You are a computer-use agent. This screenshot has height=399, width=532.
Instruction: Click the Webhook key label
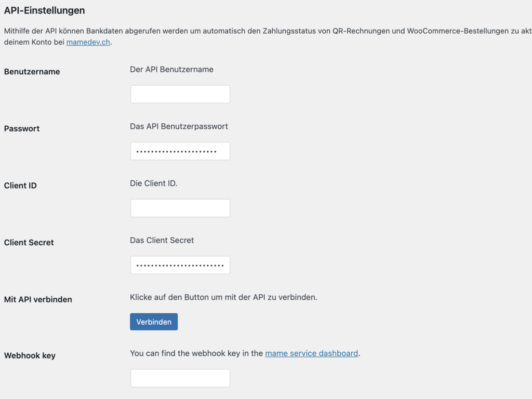pos(29,355)
